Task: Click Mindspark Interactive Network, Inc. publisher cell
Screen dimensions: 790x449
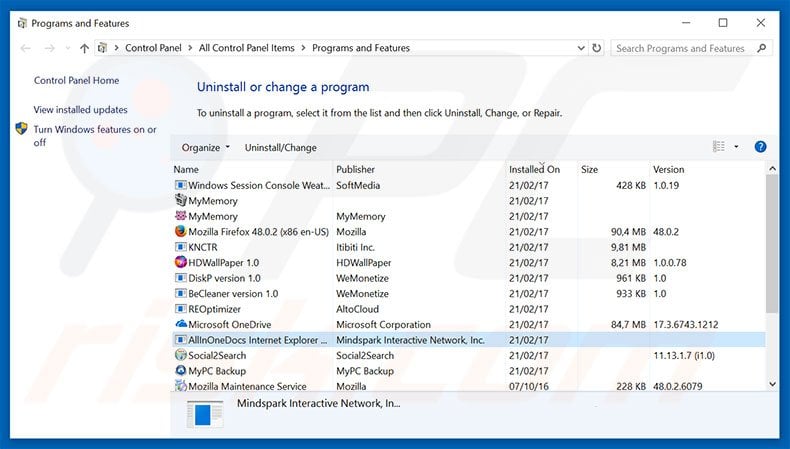Action: click(410, 340)
